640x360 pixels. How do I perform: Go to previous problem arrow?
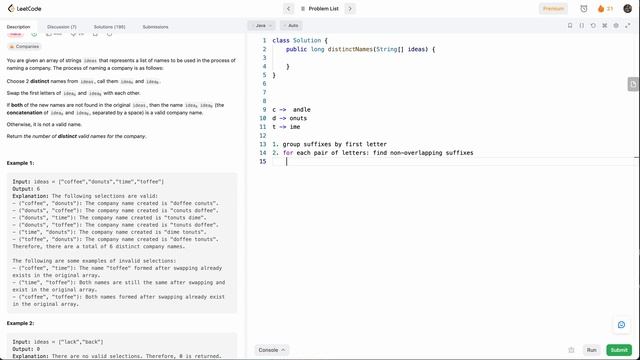click(x=288, y=9)
